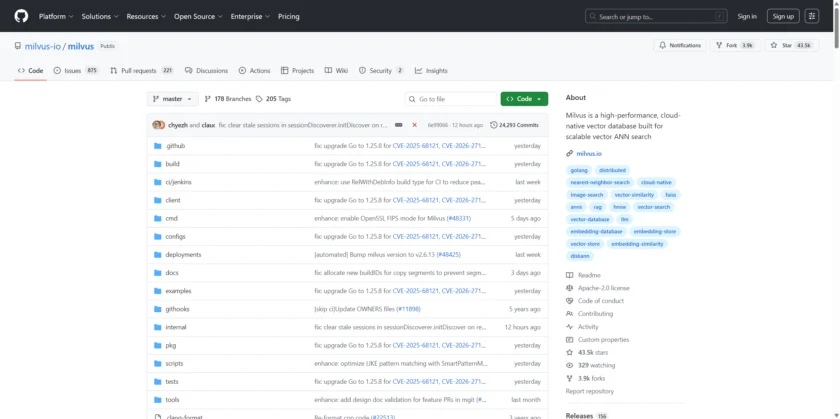
Task: Open the green Code dropdown button
Action: (x=524, y=99)
